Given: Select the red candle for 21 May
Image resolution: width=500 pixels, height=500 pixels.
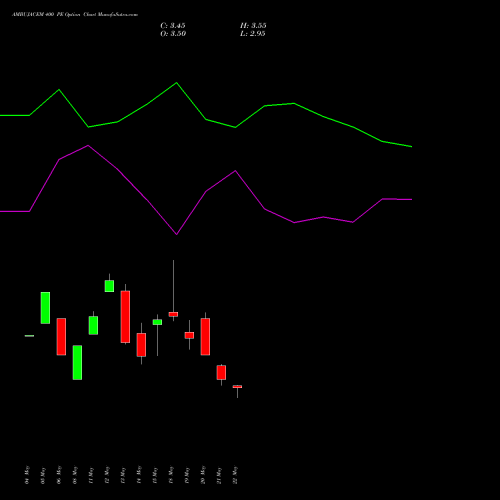Looking at the screenshot, I should pos(221,372).
